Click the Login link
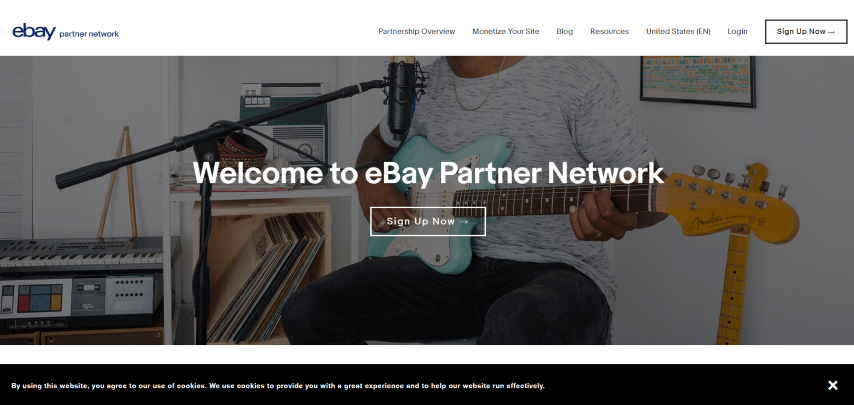The height and width of the screenshot is (405, 854). pos(737,32)
